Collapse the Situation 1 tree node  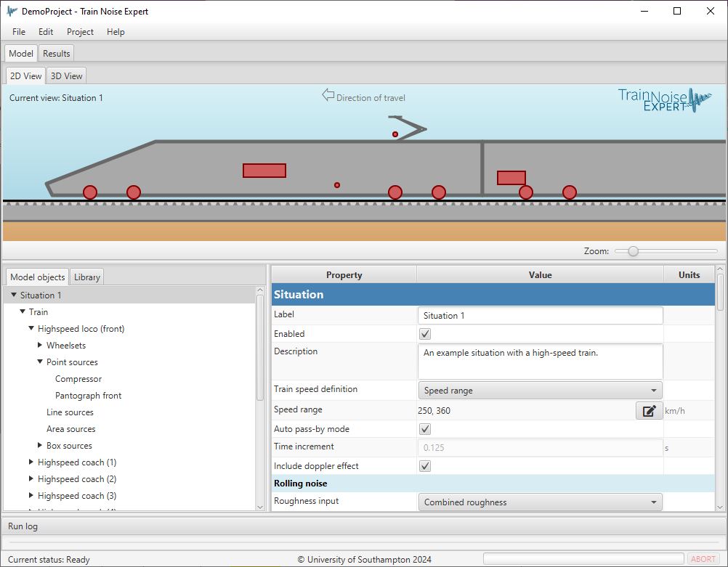tap(14, 295)
